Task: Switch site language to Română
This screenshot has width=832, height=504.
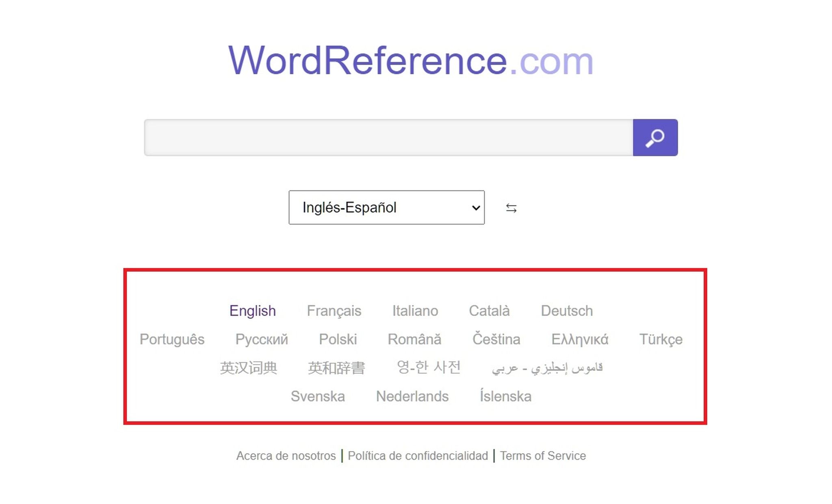Action: coord(415,339)
